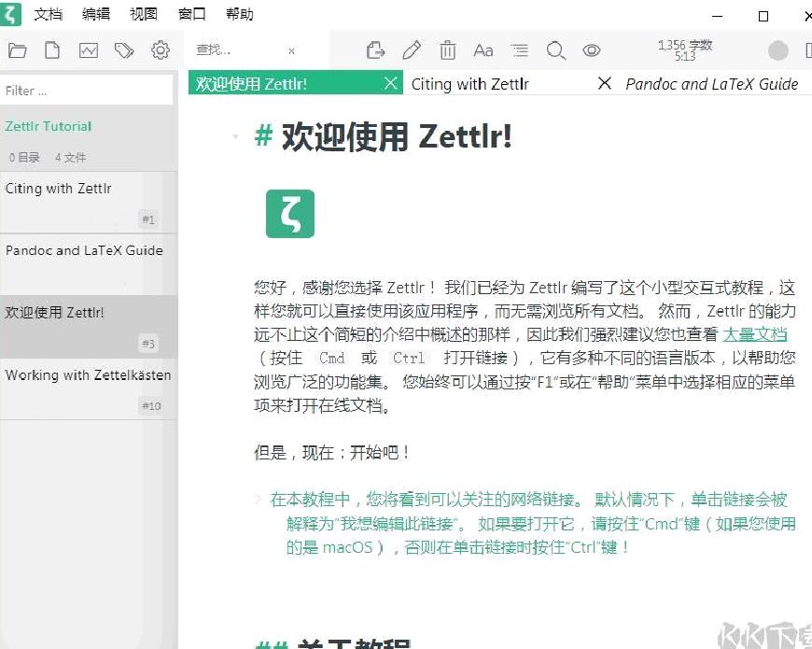
Task: Minimize the Zettlr window
Action: [717, 16]
